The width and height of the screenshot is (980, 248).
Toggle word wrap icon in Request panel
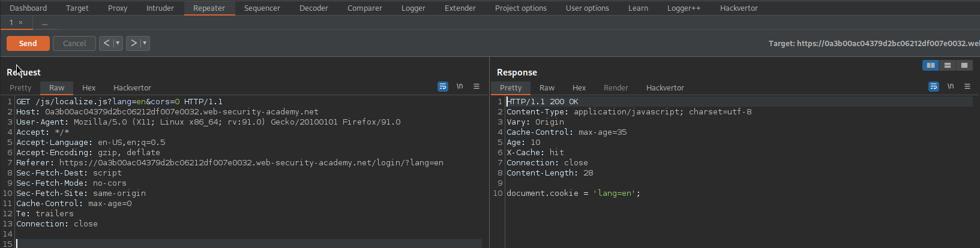pos(443,87)
